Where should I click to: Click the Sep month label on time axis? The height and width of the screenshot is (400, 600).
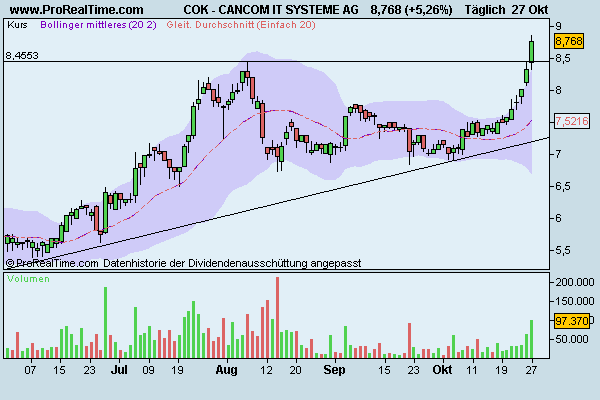click(x=334, y=370)
